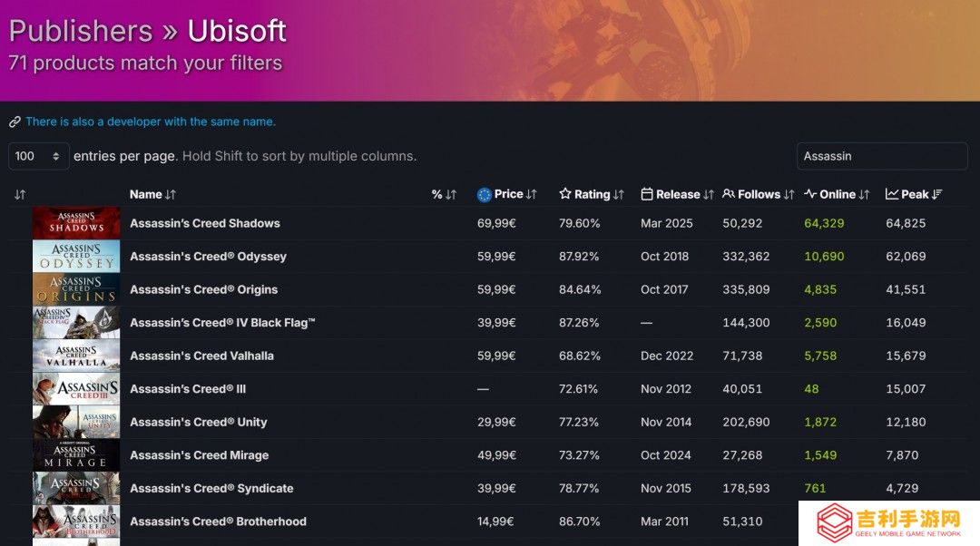The width and height of the screenshot is (980, 546).
Task: Open the developer with same name link
Action: pos(150,122)
